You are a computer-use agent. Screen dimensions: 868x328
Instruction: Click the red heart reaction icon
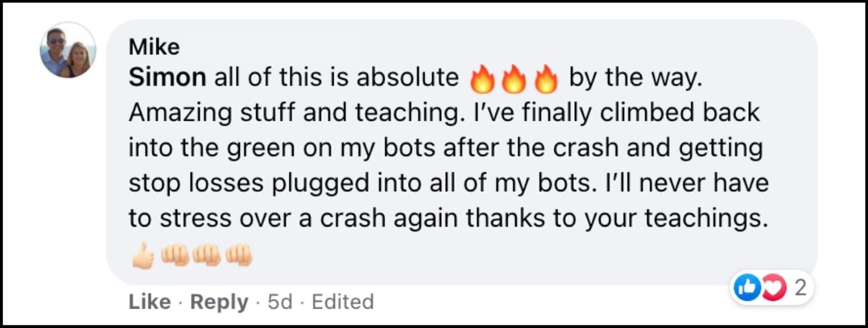772,289
